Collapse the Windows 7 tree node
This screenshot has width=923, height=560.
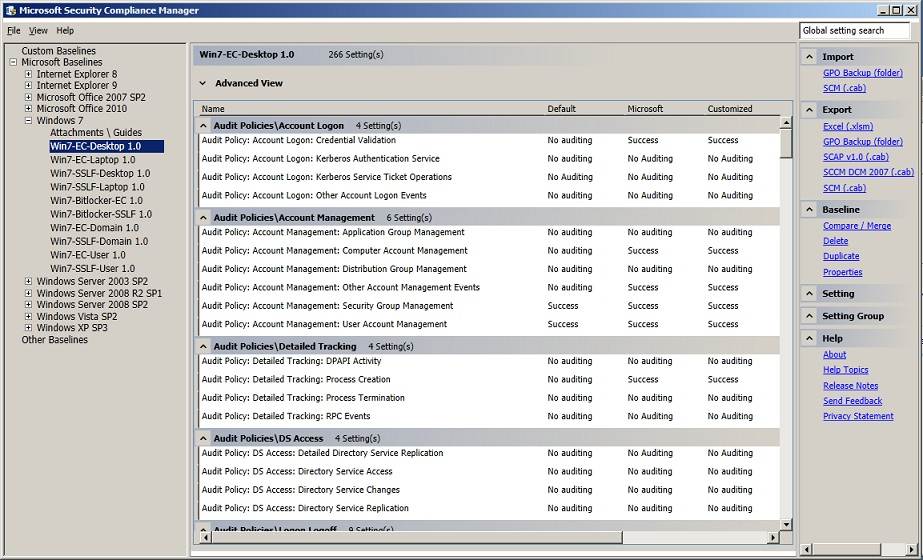29,121
